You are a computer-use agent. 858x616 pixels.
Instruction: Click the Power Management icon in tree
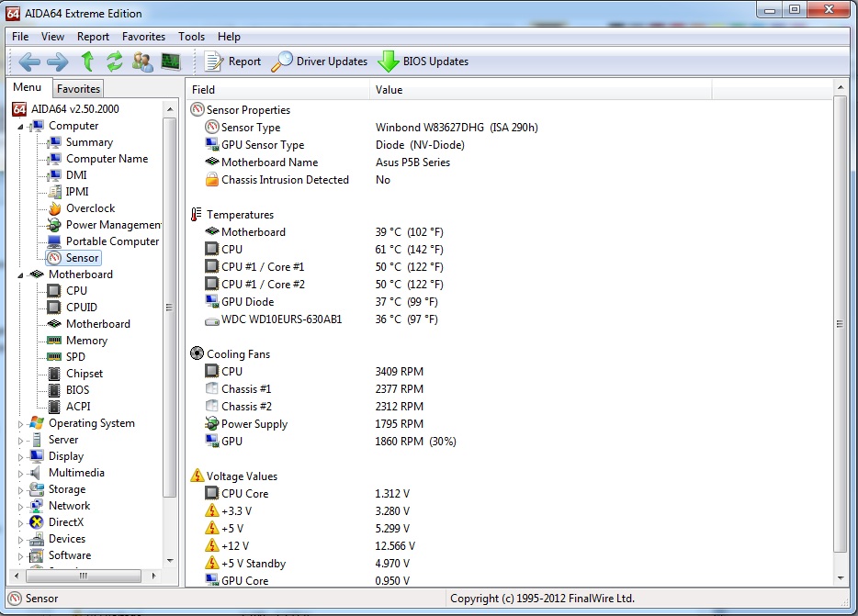[54, 225]
